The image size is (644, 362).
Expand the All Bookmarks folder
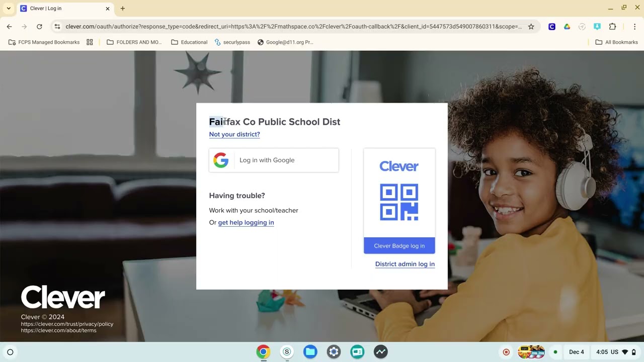(616, 42)
